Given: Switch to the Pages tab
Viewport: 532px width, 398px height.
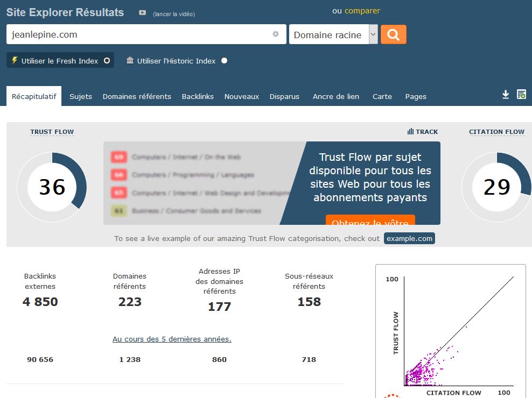Looking at the screenshot, I should (416, 97).
